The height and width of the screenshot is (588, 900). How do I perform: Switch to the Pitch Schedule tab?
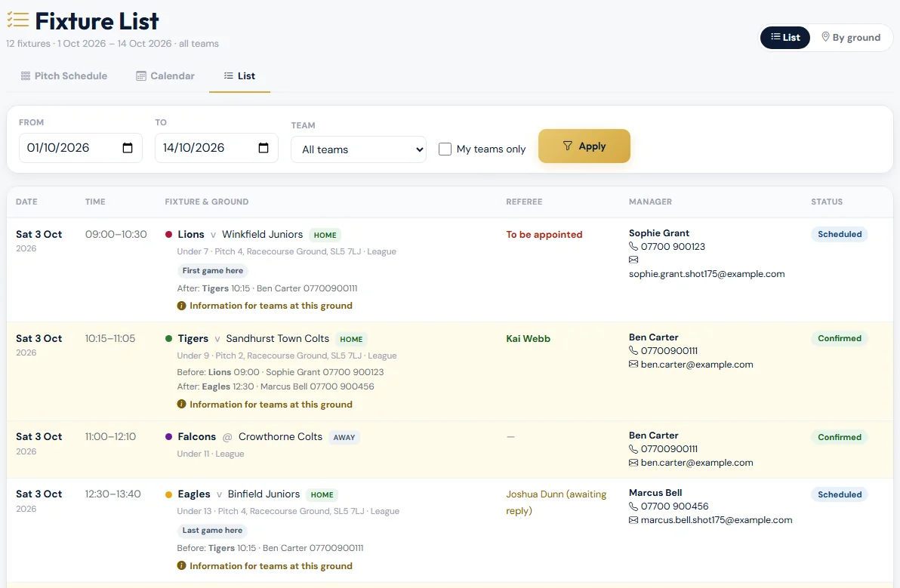click(63, 75)
